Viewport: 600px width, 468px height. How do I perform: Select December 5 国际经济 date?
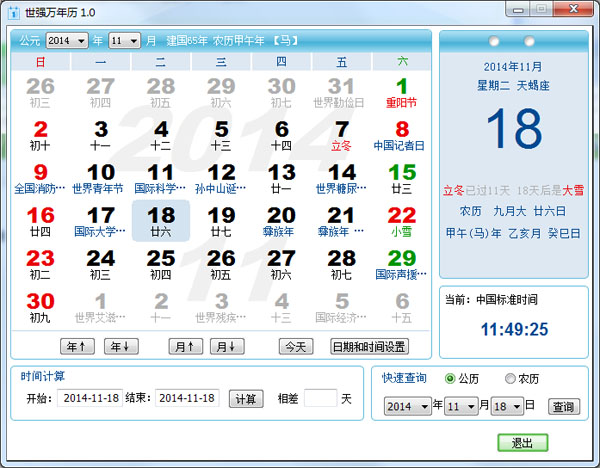click(341, 307)
